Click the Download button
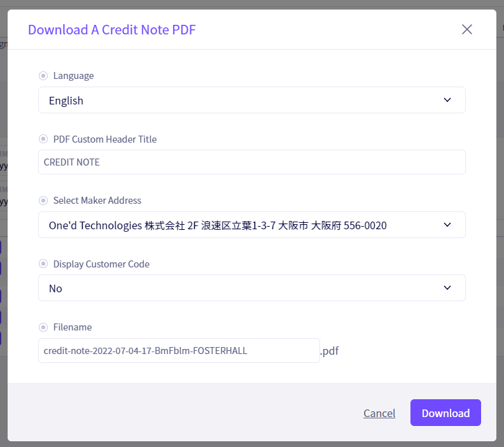Viewport: 504px width, 447px height. pos(445,413)
